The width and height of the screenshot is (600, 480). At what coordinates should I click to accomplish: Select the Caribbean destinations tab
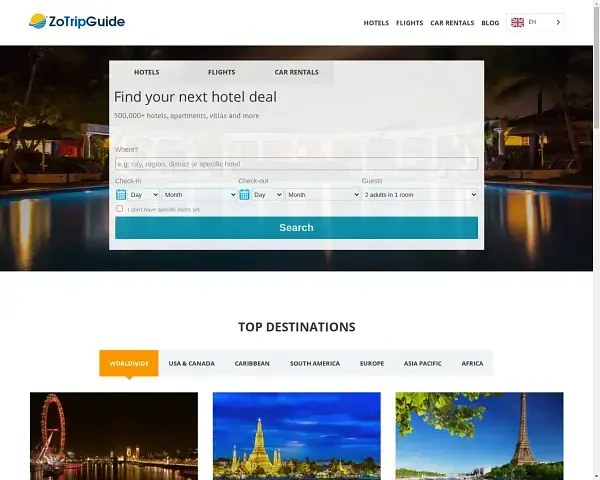[252, 363]
